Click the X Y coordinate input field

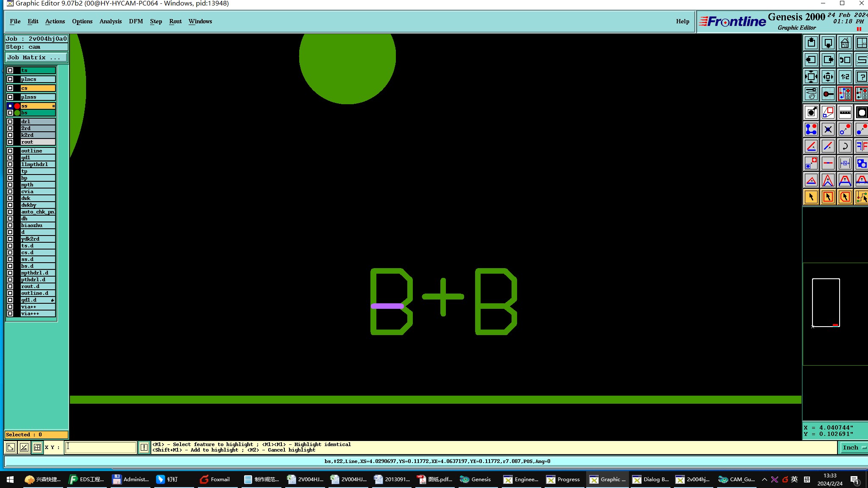coord(100,447)
